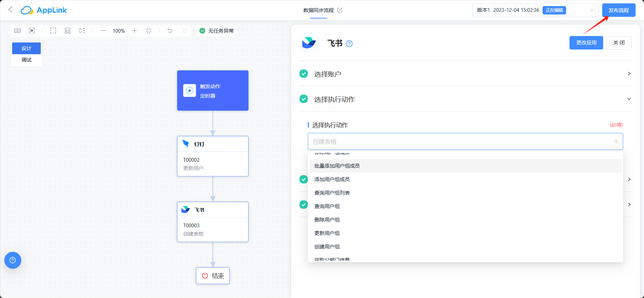Screen dimensions: 644x298
Task: Select the 结束 end node
Action: pyautogui.click(x=213, y=276)
